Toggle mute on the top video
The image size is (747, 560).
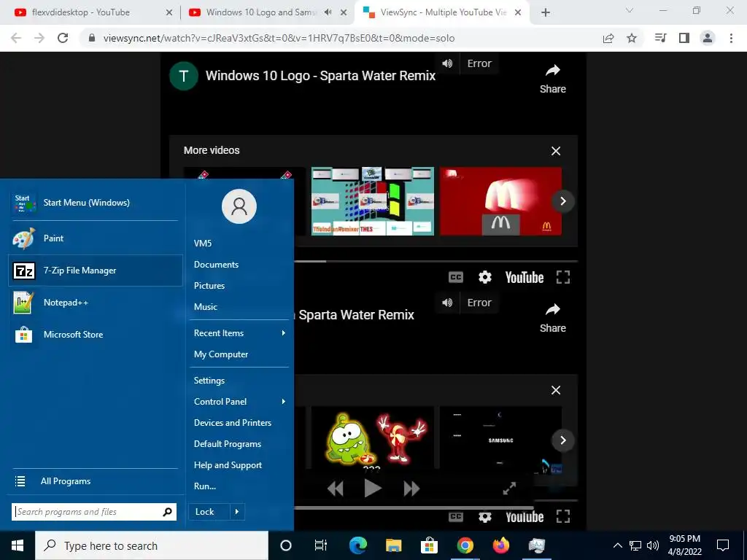pyautogui.click(x=447, y=63)
